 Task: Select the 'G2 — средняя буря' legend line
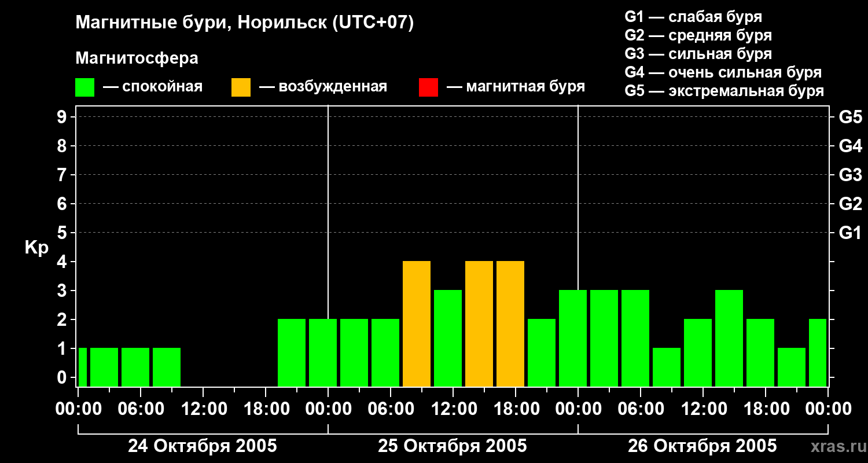[x=698, y=35]
